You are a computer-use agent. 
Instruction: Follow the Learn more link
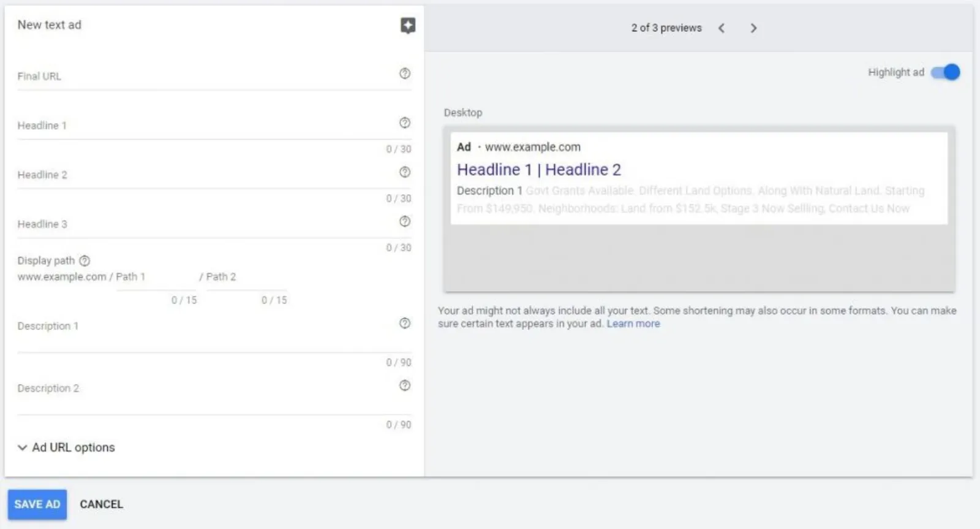(x=633, y=324)
